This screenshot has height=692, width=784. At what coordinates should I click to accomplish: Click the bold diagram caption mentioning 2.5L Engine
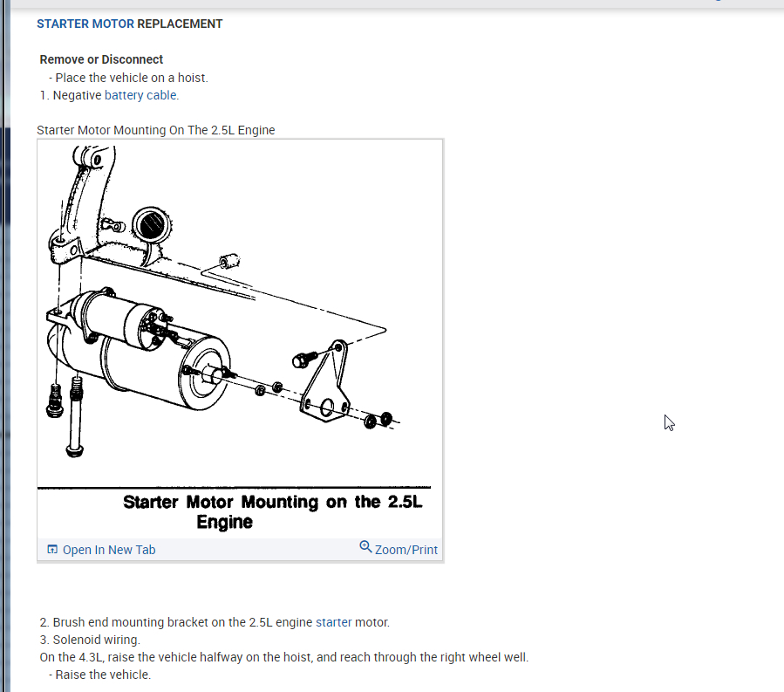click(272, 511)
